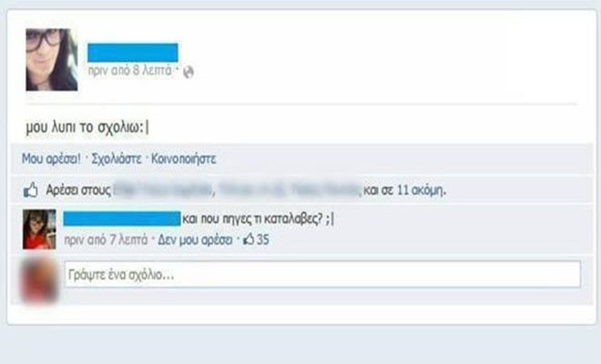Screen dimensions: 601x364
Task: Open the 'πριν από 8 λεπτά' post timestamp
Action: tap(129, 71)
